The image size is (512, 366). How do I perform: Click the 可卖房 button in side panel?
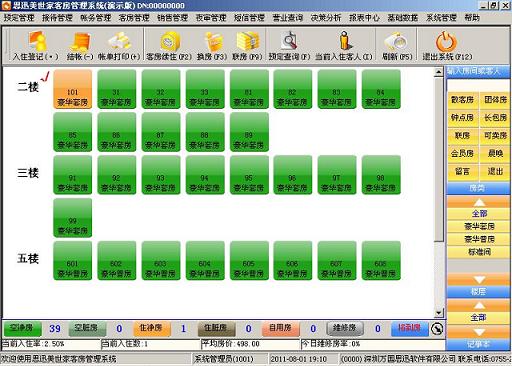[495, 135]
